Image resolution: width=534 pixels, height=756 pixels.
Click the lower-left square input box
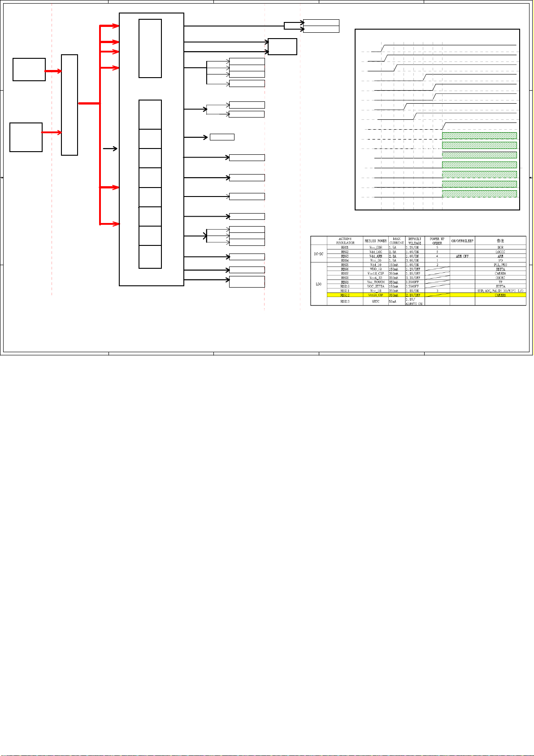26,137
